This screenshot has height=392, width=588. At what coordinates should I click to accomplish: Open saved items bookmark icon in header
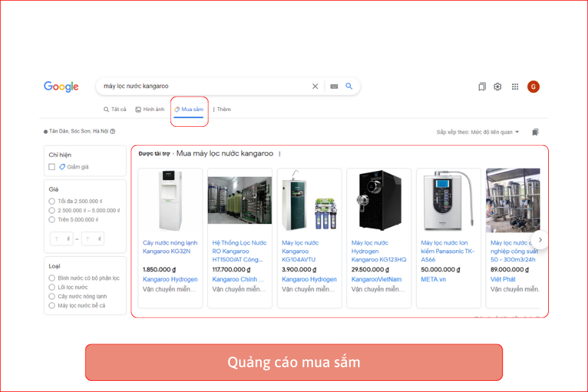tap(482, 87)
